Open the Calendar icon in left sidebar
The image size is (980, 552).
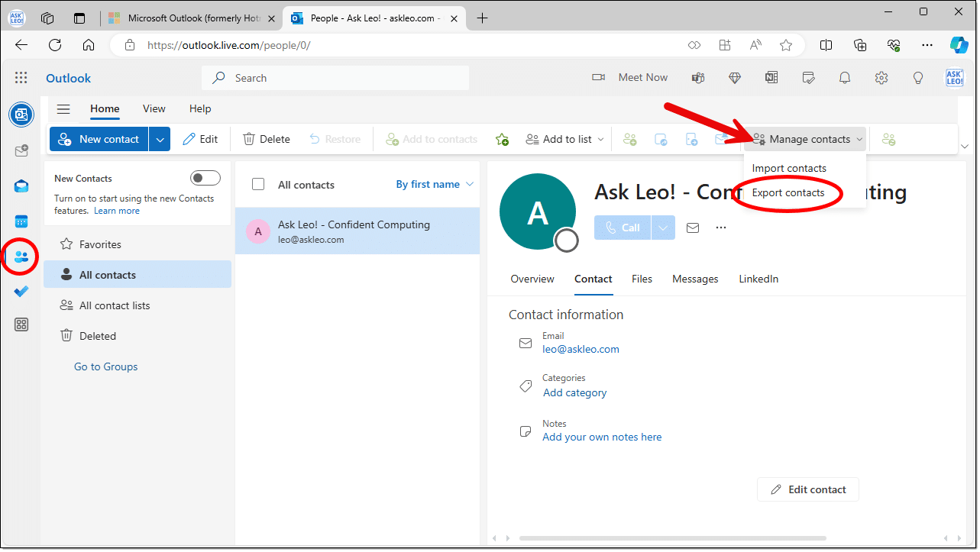(x=21, y=221)
